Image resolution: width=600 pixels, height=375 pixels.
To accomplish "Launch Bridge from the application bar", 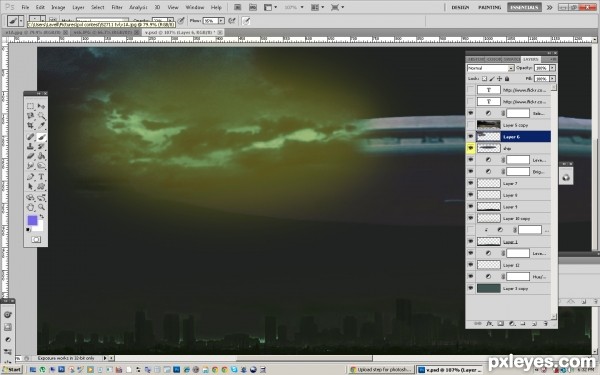I will (237, 7).
